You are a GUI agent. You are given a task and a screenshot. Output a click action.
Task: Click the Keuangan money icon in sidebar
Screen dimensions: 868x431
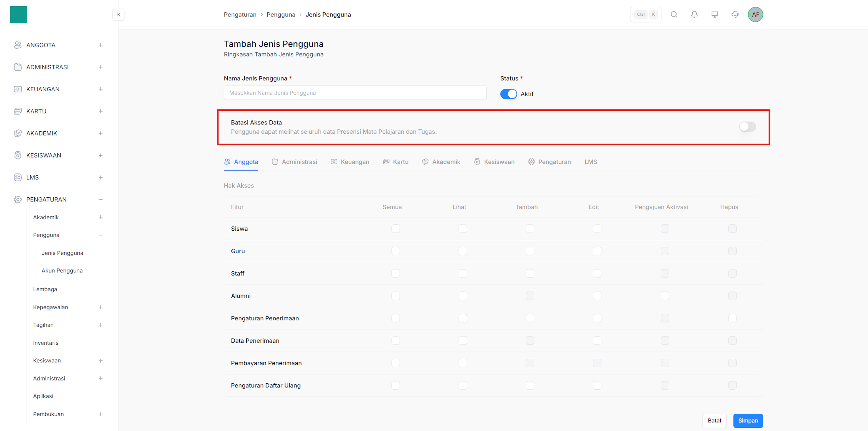point(18,89)
